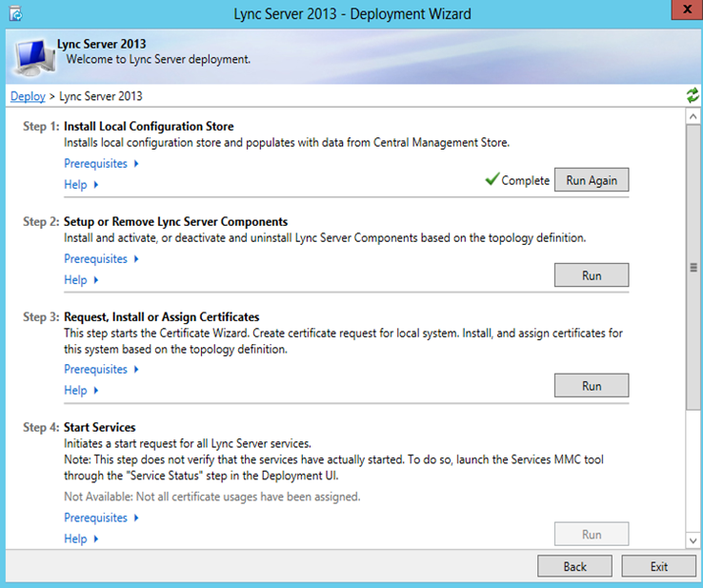The image size is (703, 588).
Task: Expand Prerequisites under Step 2
Action: pos(101,259)
